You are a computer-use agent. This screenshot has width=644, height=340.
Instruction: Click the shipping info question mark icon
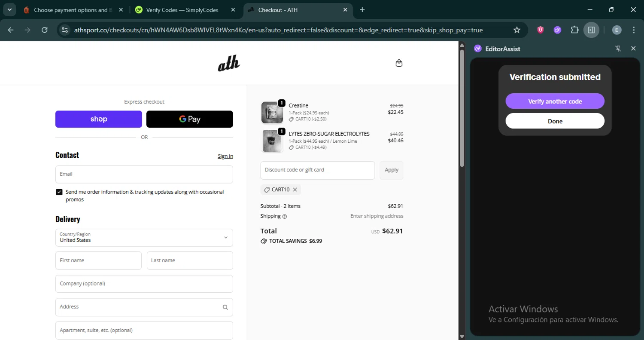point(285,216)
